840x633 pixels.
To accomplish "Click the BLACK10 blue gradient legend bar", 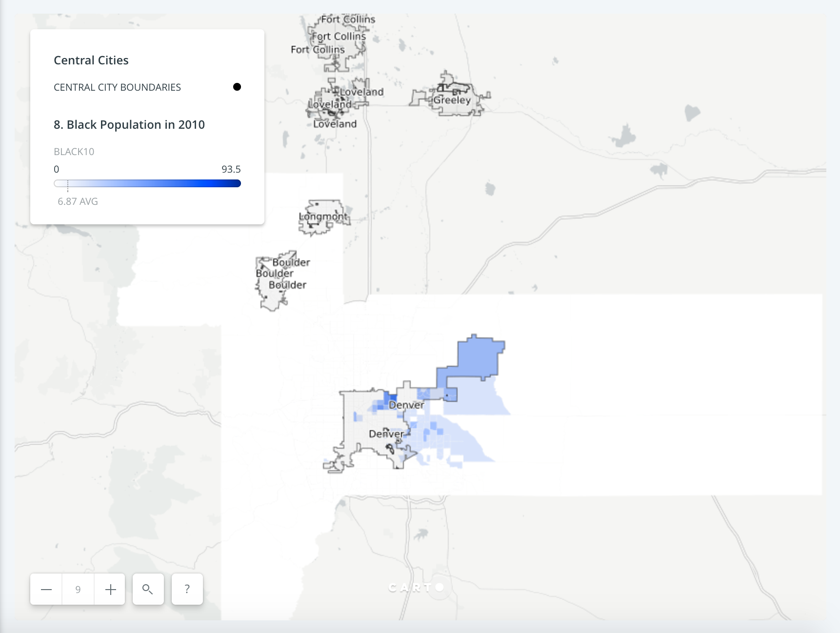I will point(147,183).
